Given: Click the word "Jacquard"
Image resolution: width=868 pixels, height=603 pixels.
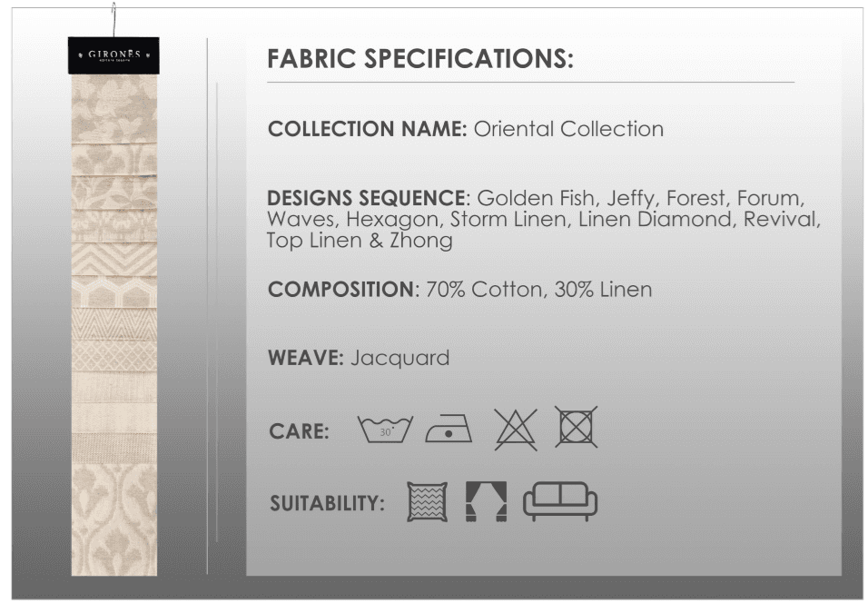Looking at the screenshot, I should (x=399, y=358).
